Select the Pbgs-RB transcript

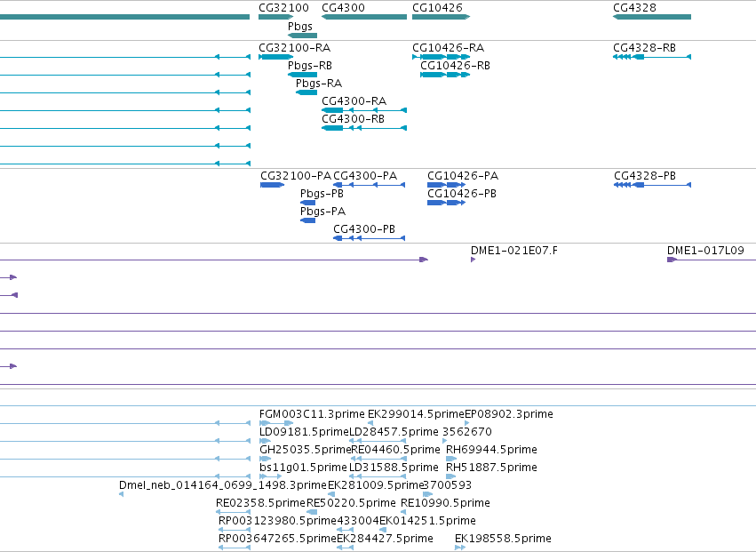point(302,75)
